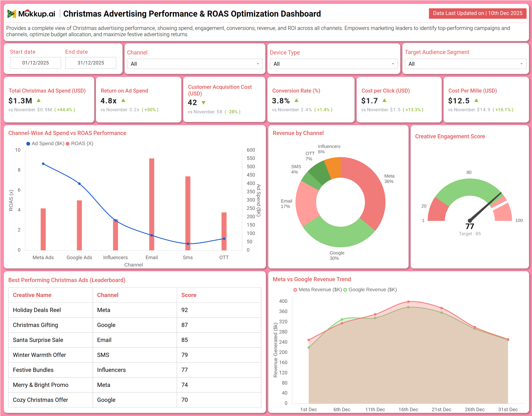Screen dimensions: 532x416
Task: Click the up arrow beside $1.3M ad spend
Action: click(38, 100)
